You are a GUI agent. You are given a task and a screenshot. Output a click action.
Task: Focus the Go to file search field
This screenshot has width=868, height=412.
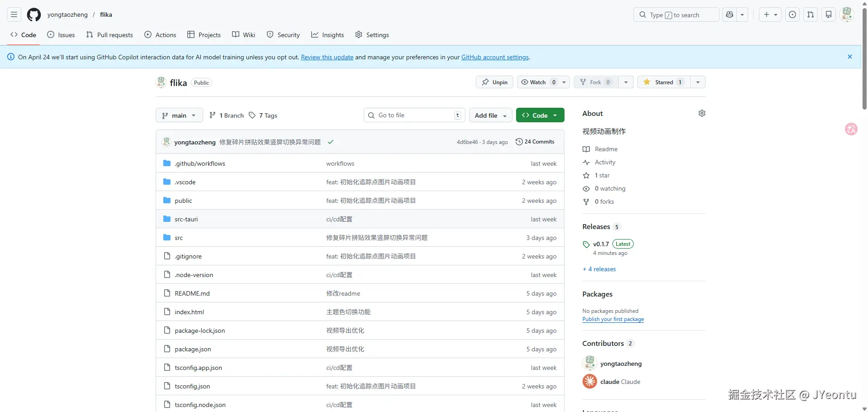(x=414, y=115)
